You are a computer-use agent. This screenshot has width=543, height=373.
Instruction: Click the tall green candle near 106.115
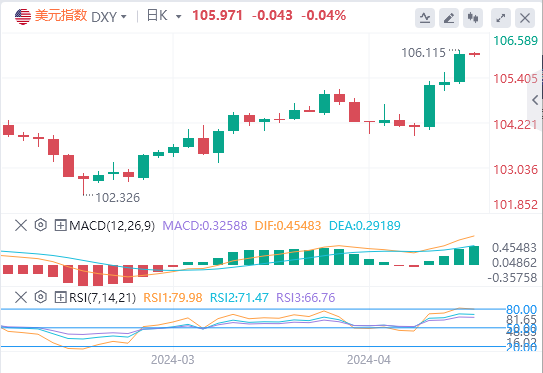point(459,68)
